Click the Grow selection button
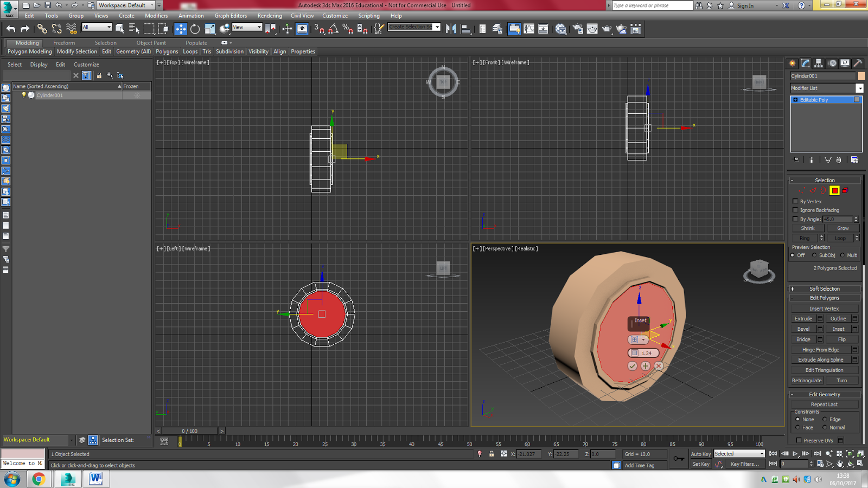This screenshot has height=488, width=868. coord(843,228)
